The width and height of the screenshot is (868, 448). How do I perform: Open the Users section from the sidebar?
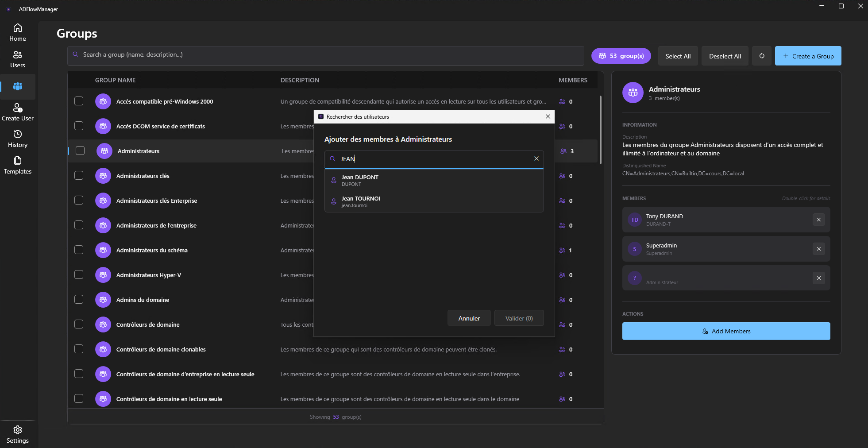tap(17, 59)
